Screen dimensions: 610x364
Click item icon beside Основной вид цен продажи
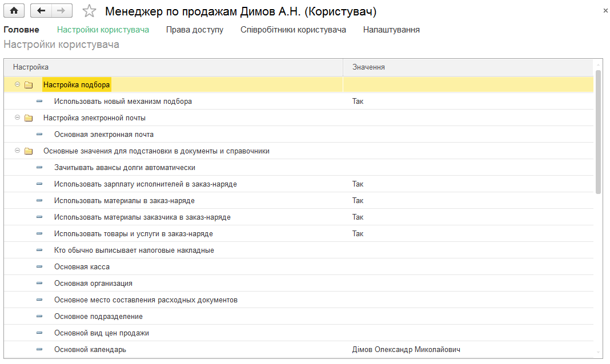tap(39, 333)
